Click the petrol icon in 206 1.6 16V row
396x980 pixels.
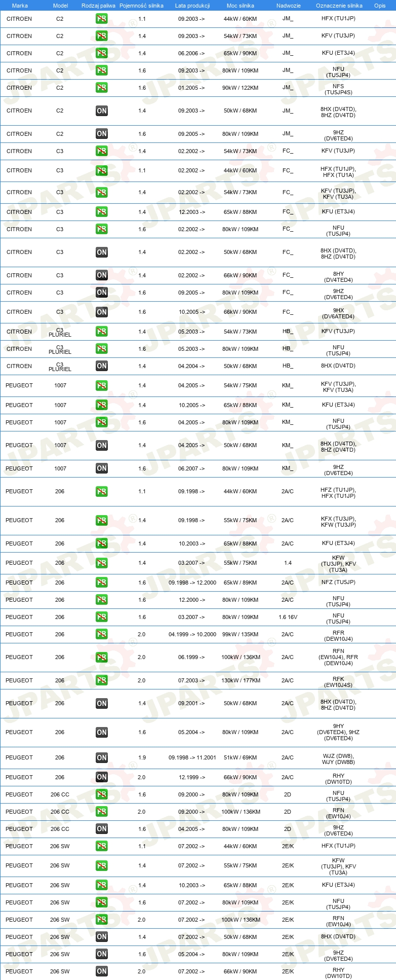click(102, 617)
